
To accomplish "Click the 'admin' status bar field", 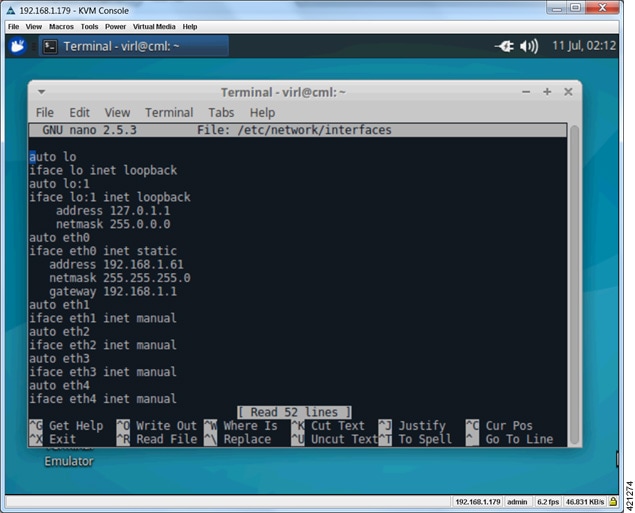I will (x=517, y=502).
